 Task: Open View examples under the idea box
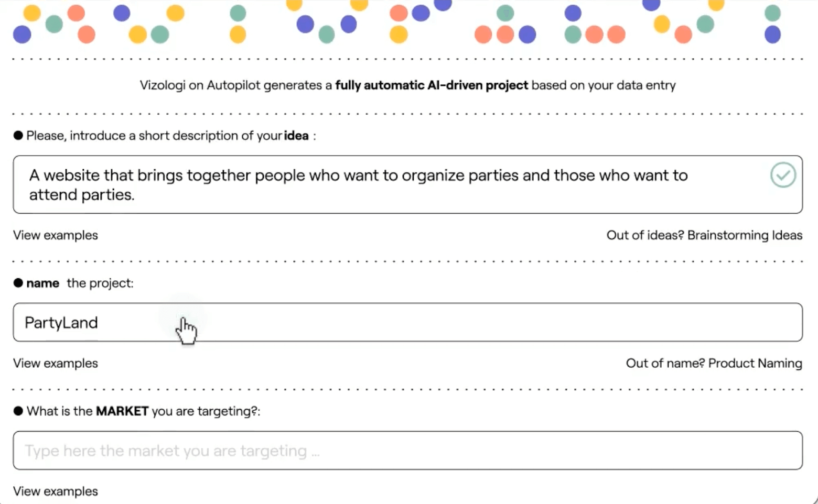tap(56, 235)
